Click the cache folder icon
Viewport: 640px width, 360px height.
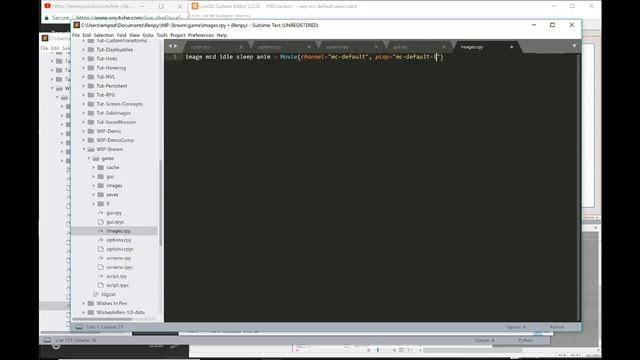101,167
